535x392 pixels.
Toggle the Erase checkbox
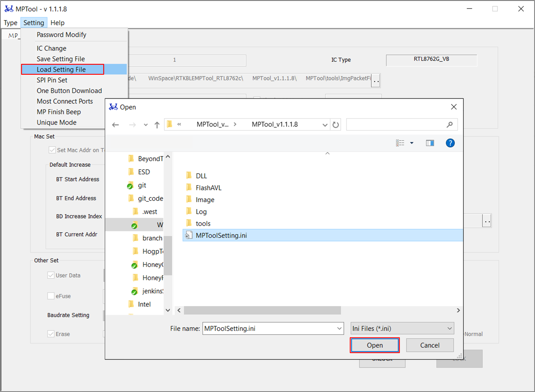[51, 334]
